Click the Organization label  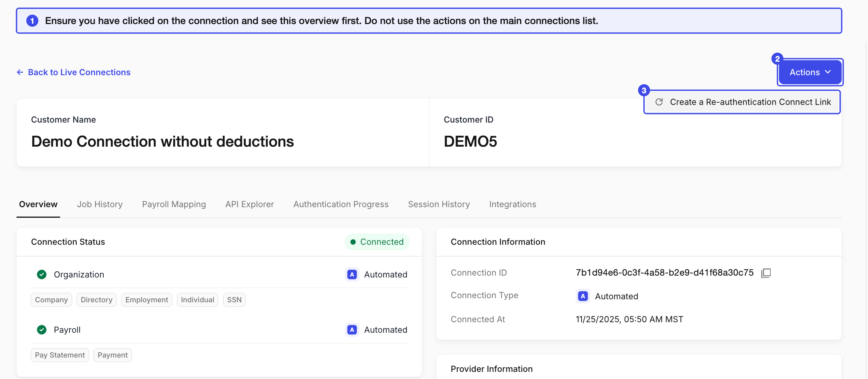[x=79, y=274]
